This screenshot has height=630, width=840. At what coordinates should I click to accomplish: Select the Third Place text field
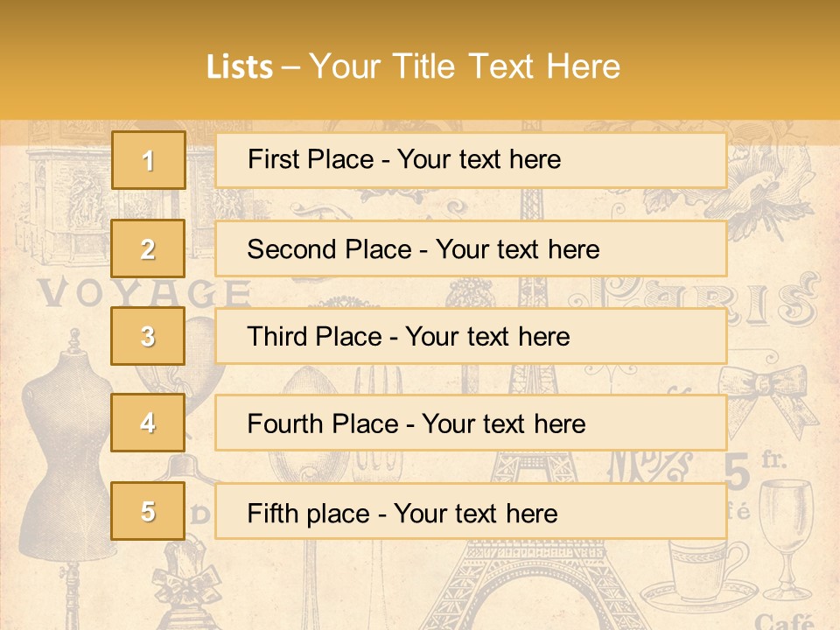click(471, 336)
